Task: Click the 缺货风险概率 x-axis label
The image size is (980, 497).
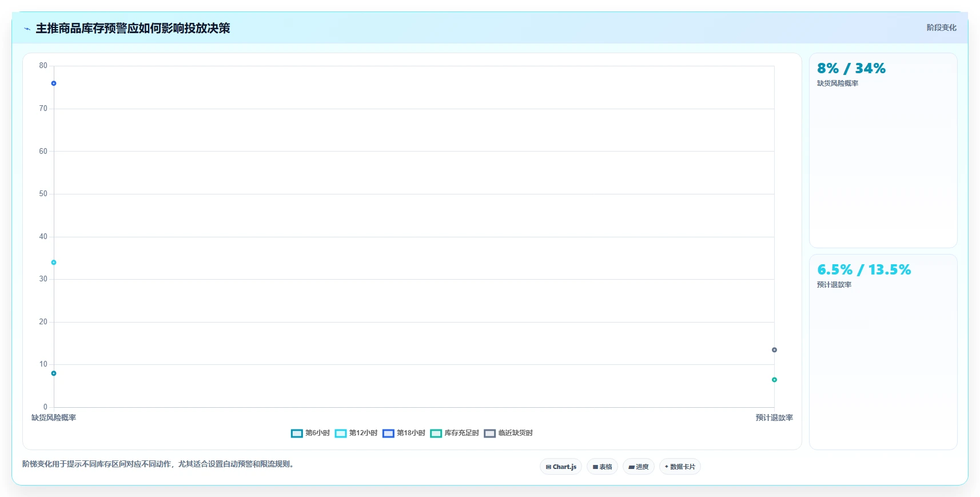Action: (x=54, y=418)
